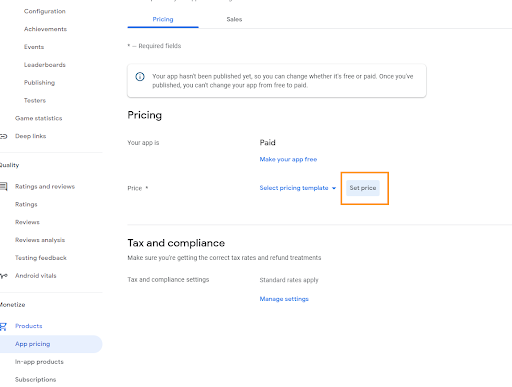This screenshot has width=512, height=387.
Task: Click the Products cart icon
Action: [3, 326]
